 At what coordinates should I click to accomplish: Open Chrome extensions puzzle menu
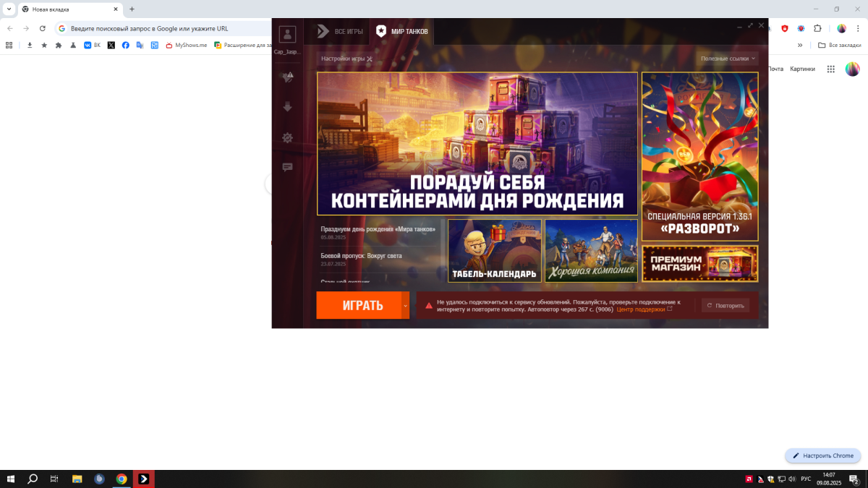[817, 28]
